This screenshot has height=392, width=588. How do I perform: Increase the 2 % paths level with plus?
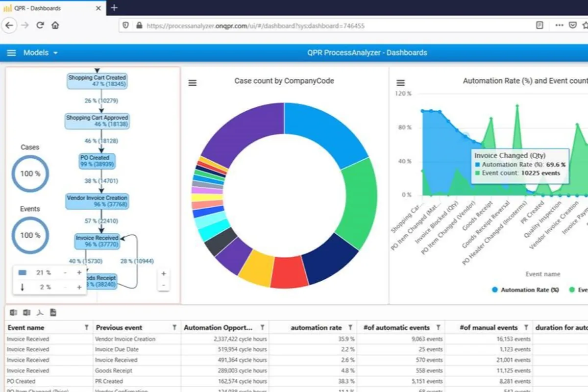click(79, 287)
